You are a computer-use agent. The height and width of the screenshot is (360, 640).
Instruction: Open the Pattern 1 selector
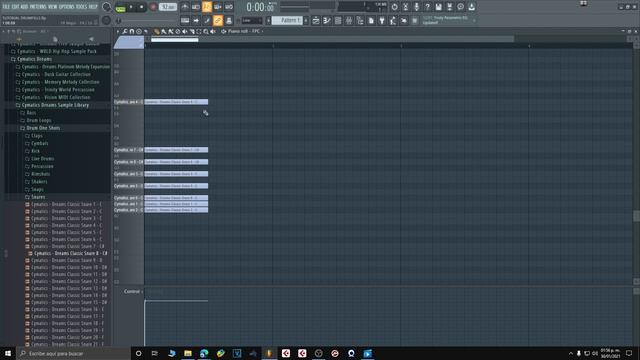(287, 20)
